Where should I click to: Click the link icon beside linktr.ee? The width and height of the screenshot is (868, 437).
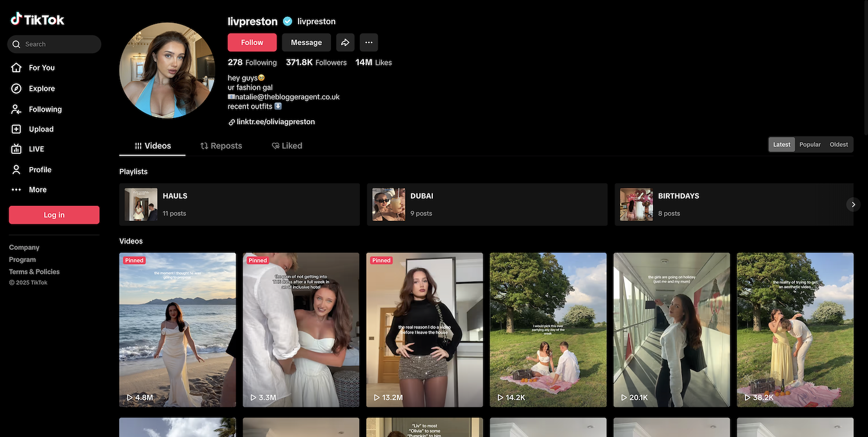pos(231,122)
